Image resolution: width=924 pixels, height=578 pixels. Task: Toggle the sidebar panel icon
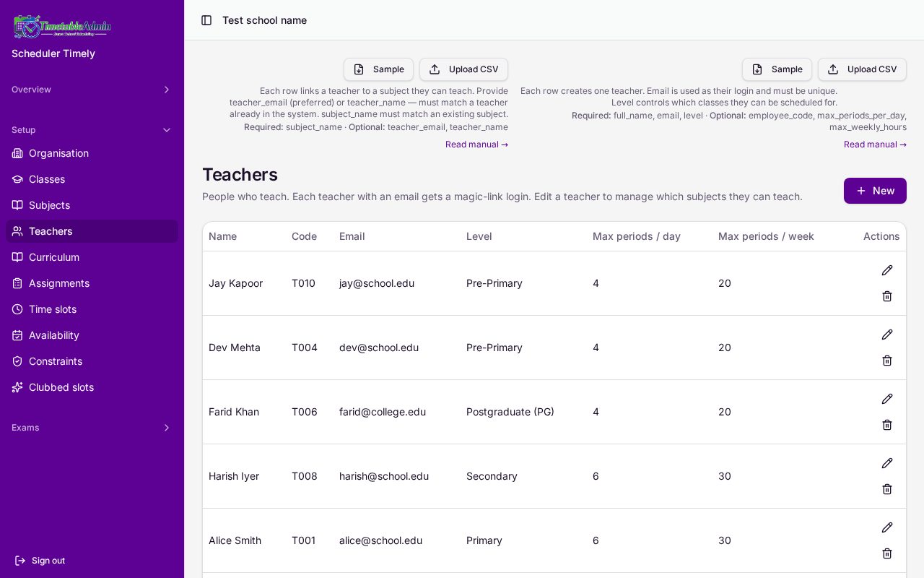206,20
